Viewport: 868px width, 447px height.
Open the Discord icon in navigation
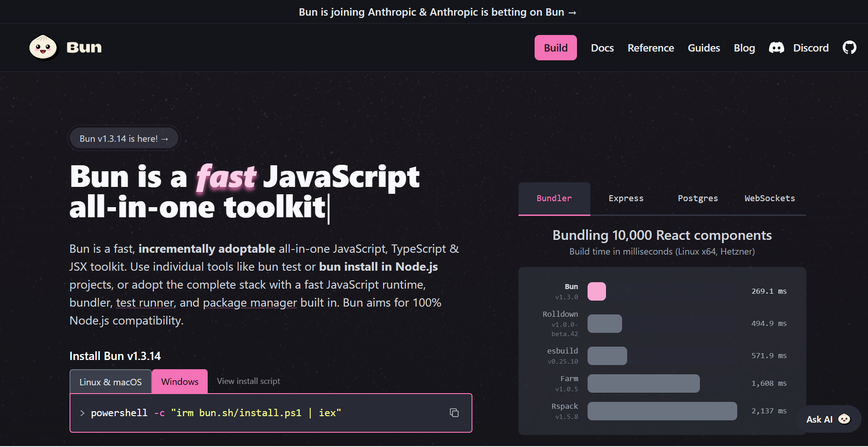tap(776, 48)
